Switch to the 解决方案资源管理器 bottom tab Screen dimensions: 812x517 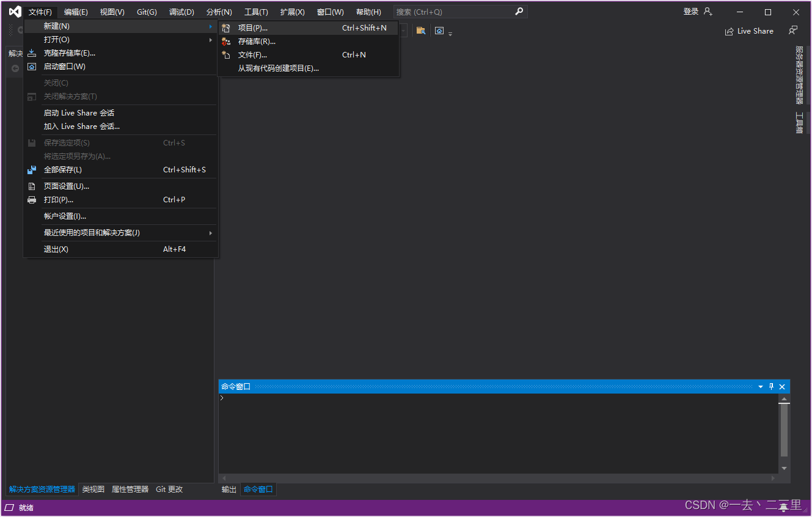point(42,490)
